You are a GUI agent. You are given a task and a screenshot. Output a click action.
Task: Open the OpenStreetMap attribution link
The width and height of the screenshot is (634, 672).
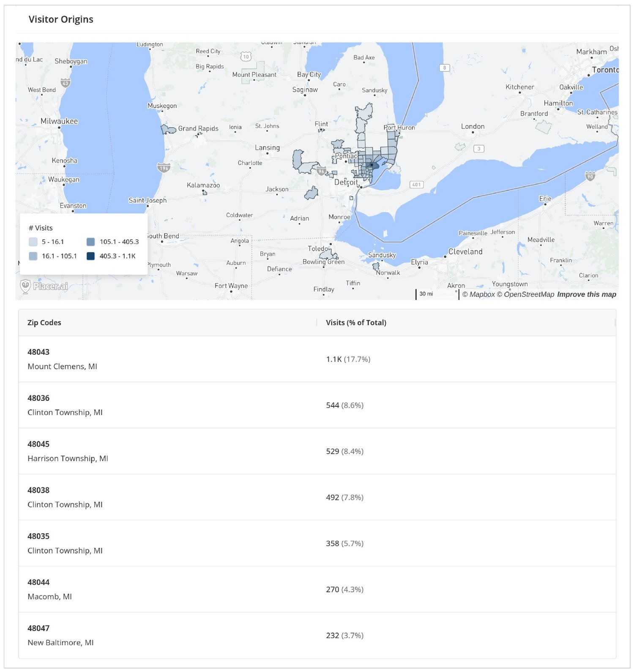(x=525, y=294)
